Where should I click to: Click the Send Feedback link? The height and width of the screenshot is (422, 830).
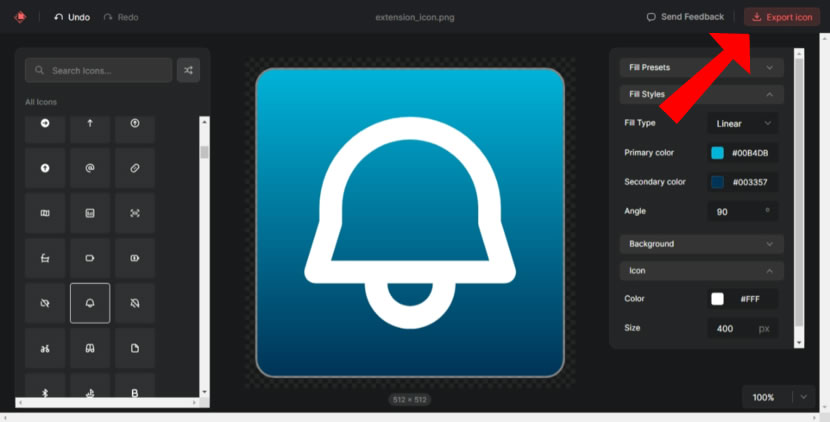point(685,17)
